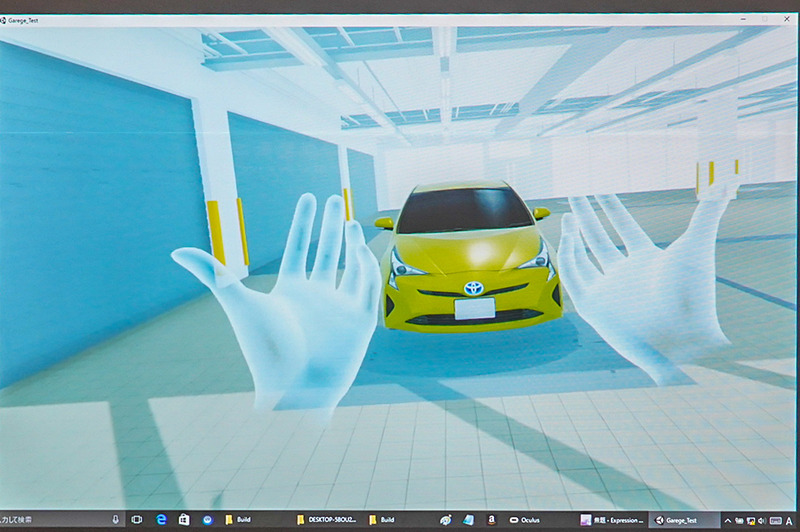Open the blue notepad-like taskbar app
Image resolution: width=800 pixels, height=532 pixels.
tap(468, 520)
